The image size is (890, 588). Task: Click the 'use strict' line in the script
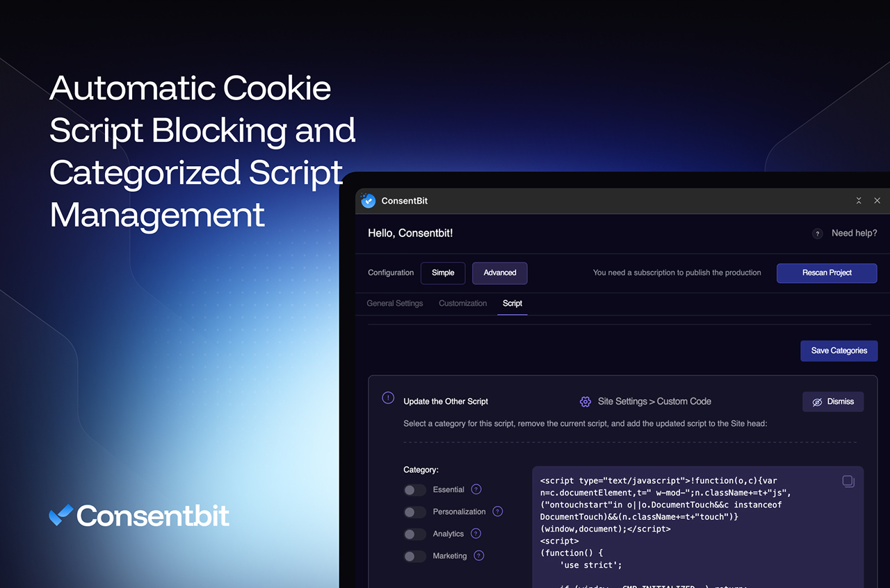tap(591, 565)
